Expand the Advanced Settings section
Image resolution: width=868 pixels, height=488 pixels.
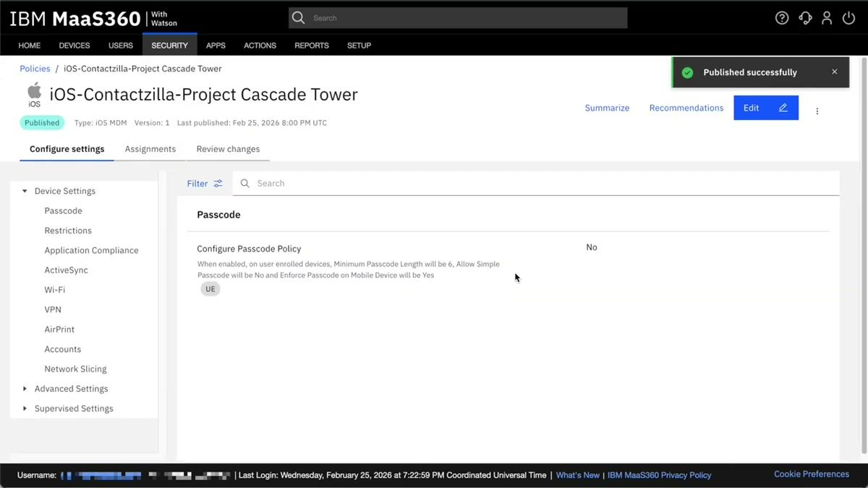pyautogui.click(x=24, y=388)
